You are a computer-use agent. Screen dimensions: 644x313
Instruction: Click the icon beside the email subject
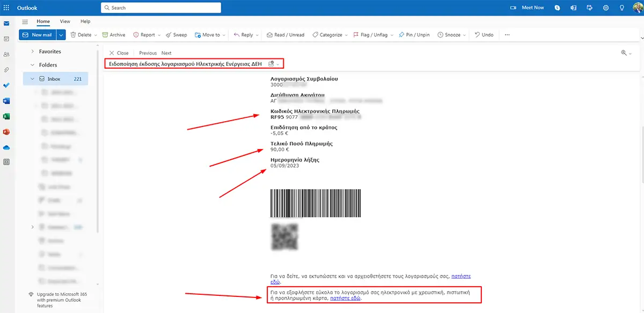point(271,63)
